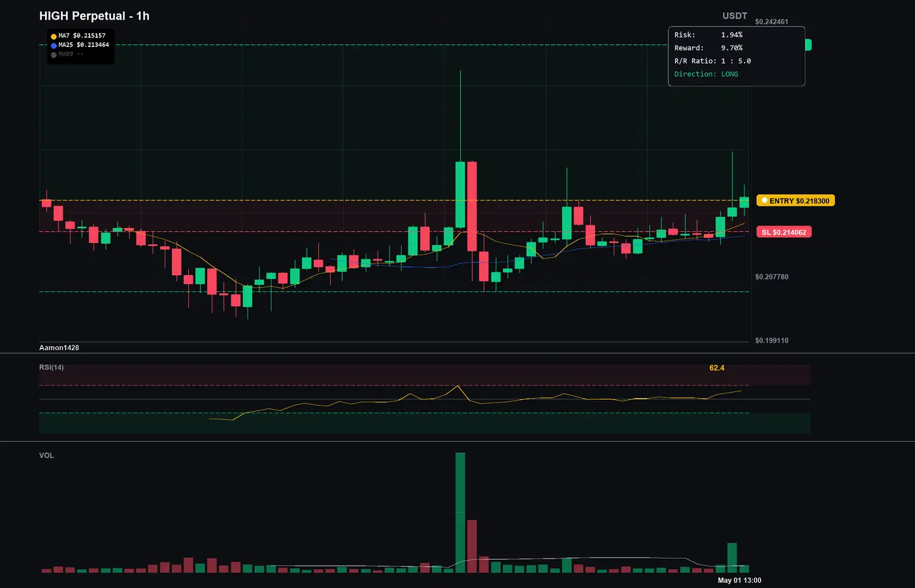Image resolution: width=915 pixels, height=588 pixels.
Task: Click the Aamon1428 author name
Action: coord(59,348)
